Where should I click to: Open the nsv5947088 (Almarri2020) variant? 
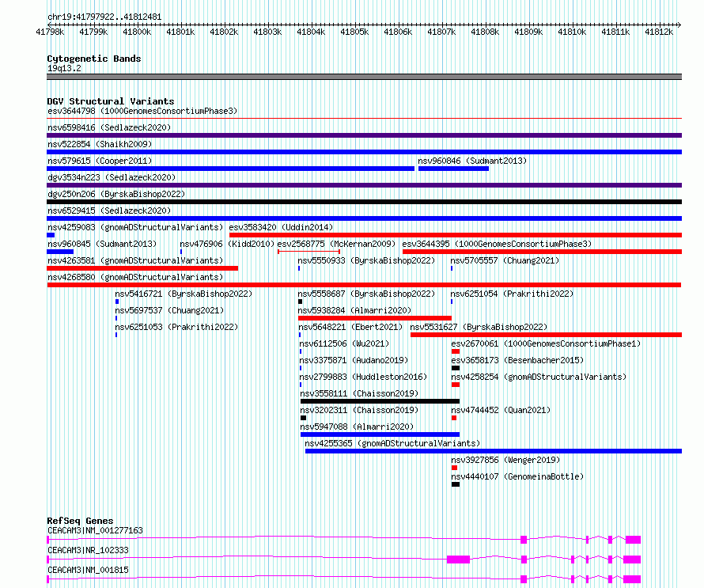point(357,427)
